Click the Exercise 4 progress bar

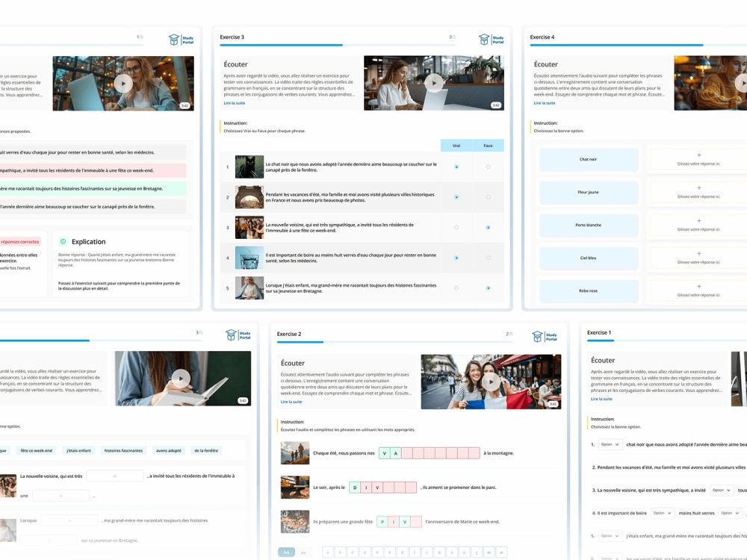(639, 46)
